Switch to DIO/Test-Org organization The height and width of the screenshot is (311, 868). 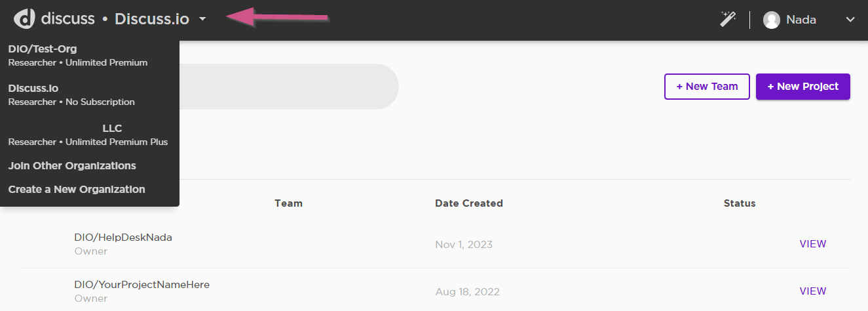point(90,56)
